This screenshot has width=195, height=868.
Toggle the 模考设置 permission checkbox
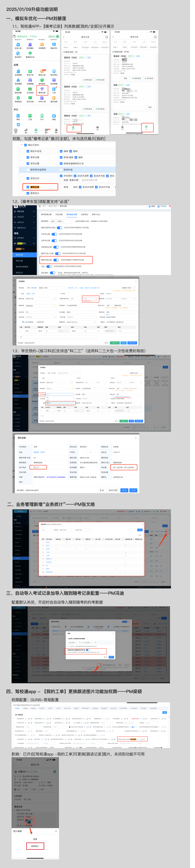28,157
